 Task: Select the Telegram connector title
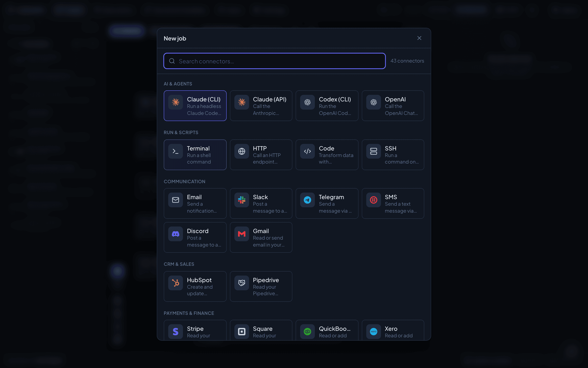pyautogui.click(x=331, y=197)
